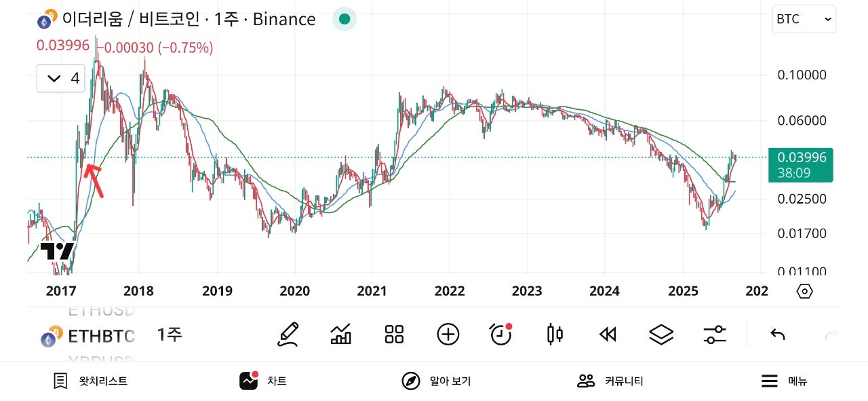Change the 1주 timeframe interval

(x=170, y=335)
